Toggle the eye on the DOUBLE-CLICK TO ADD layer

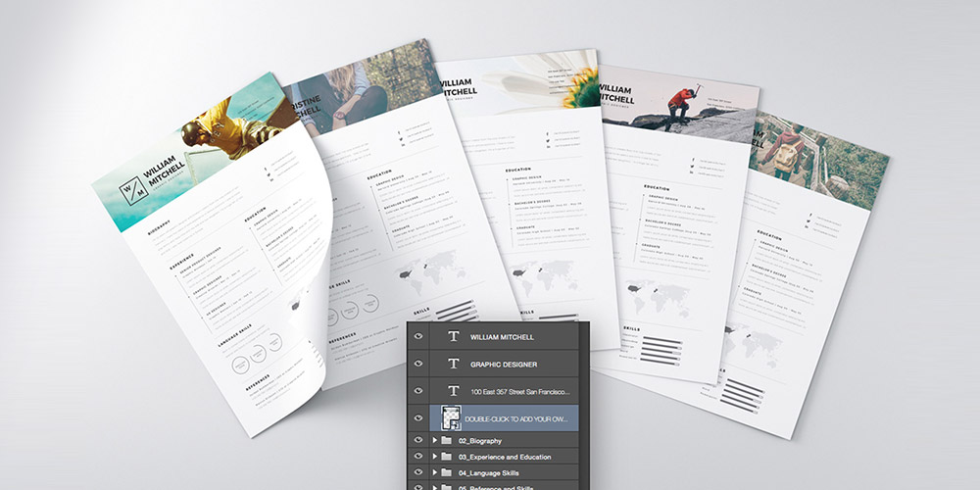[419, 418]
